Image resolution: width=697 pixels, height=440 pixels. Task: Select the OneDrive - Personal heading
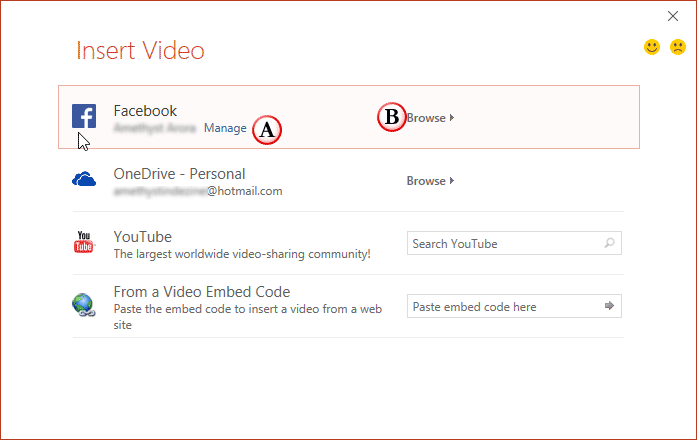point(179,174)
